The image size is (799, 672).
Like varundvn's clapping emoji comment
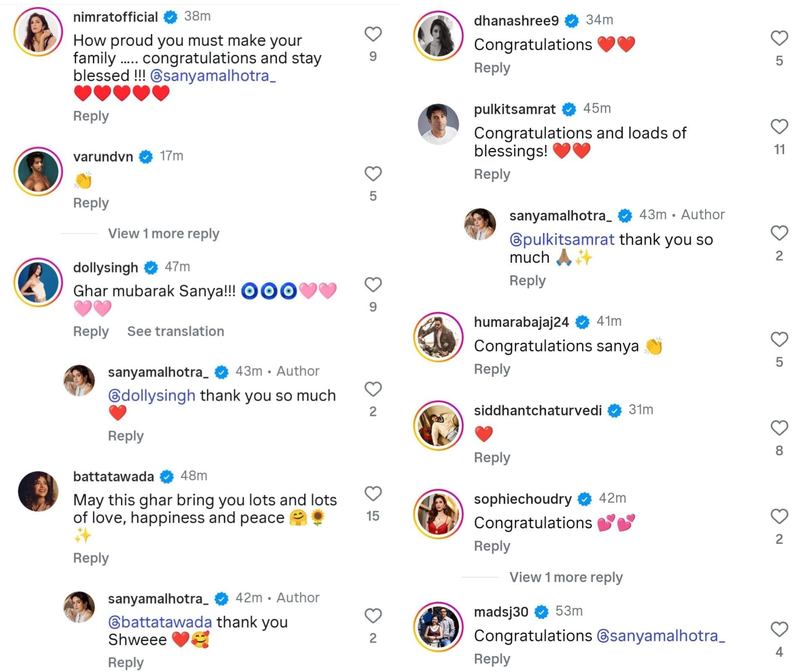[x=373, y=174]
